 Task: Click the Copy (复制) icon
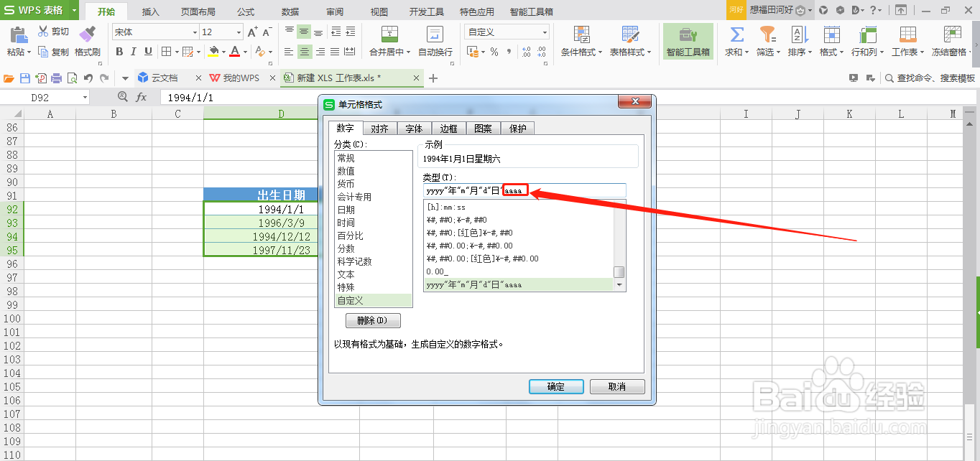[x=43, y=52]
